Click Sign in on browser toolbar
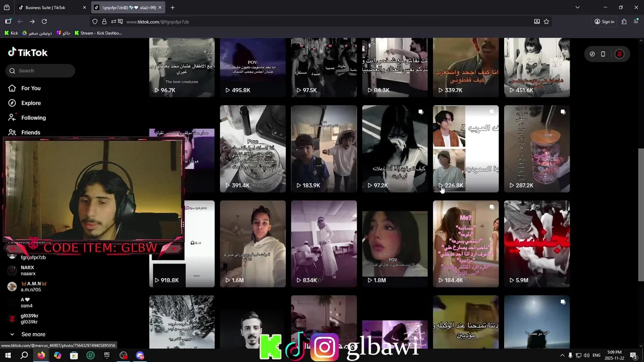644x362 pixels. (x=604, y=22)
